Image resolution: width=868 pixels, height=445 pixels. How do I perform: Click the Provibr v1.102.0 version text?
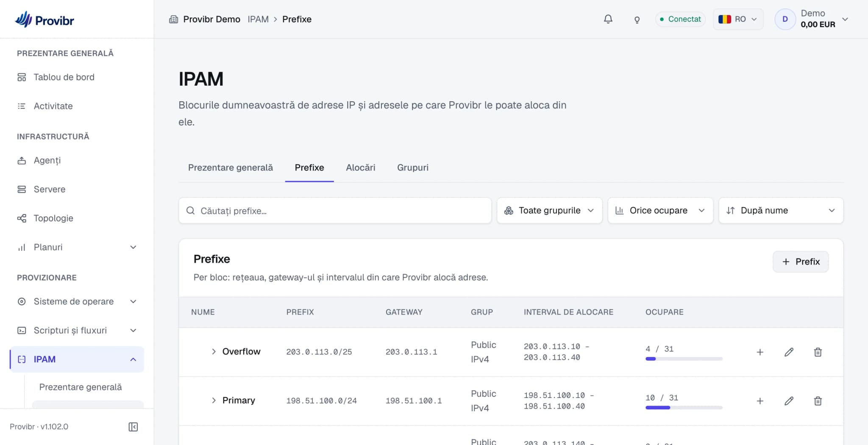pyautogui.click(x=39, y=427)
